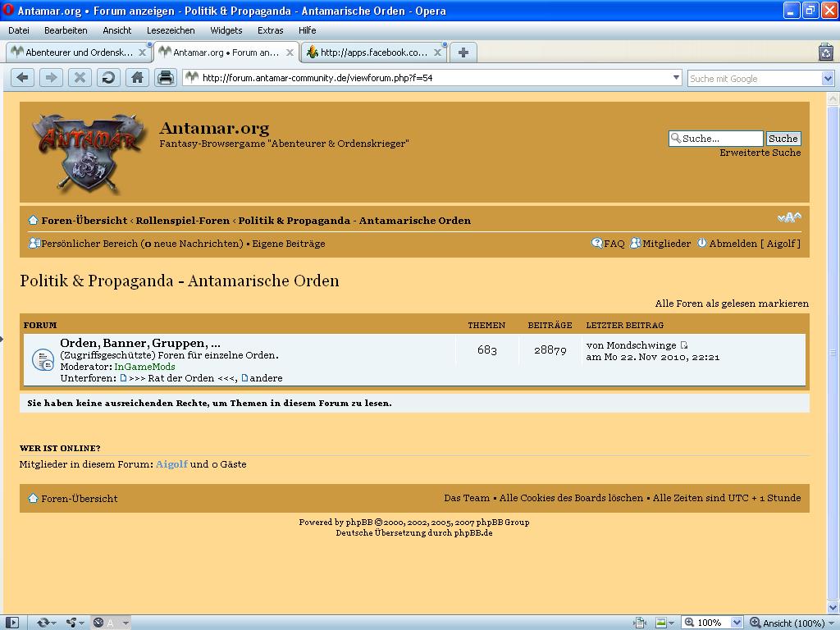Open a new tab with the plus button
The width and height of the screenshot is (840, 630).
click(463, 52)
